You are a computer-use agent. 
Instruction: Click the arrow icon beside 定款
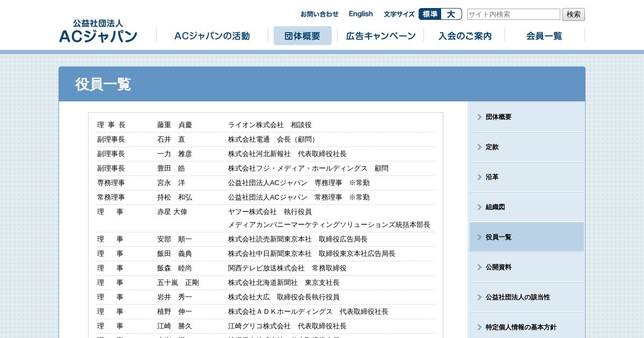click(479, 147)
